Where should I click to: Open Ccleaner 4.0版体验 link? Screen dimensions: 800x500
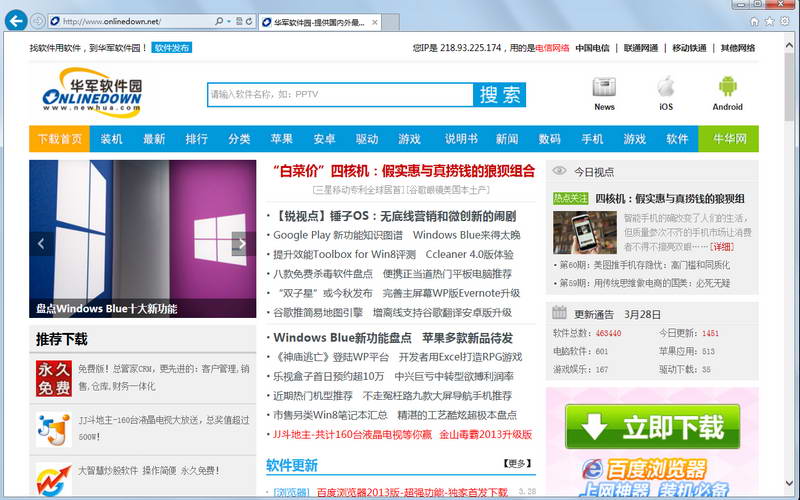click(x=469, y=255)
